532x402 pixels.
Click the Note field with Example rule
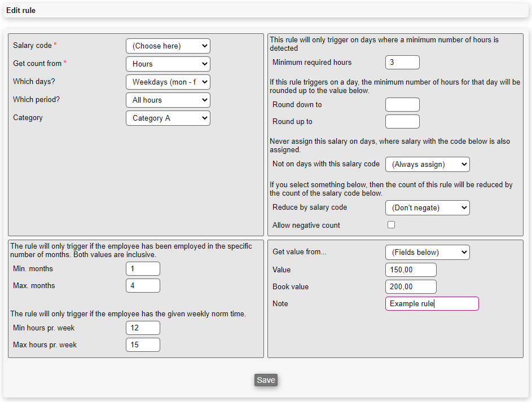(432, 304)
